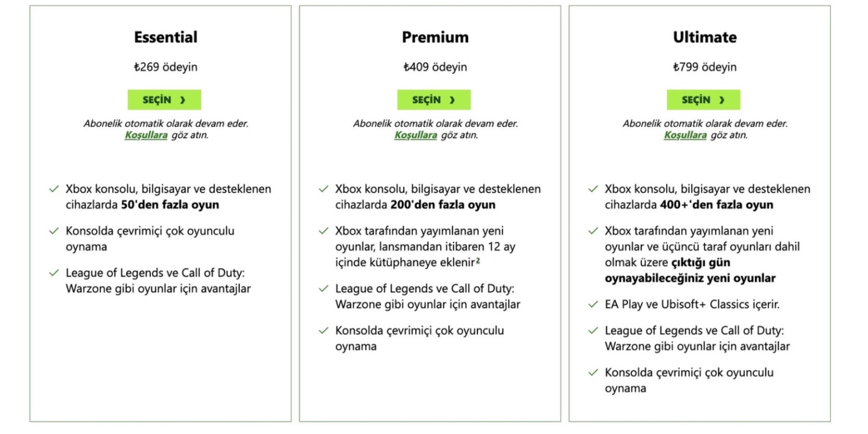Image resolution: width=868 pixels, height=434 pixels.
Task: Click the Premium plan heading
Action: tap(435, 37)
